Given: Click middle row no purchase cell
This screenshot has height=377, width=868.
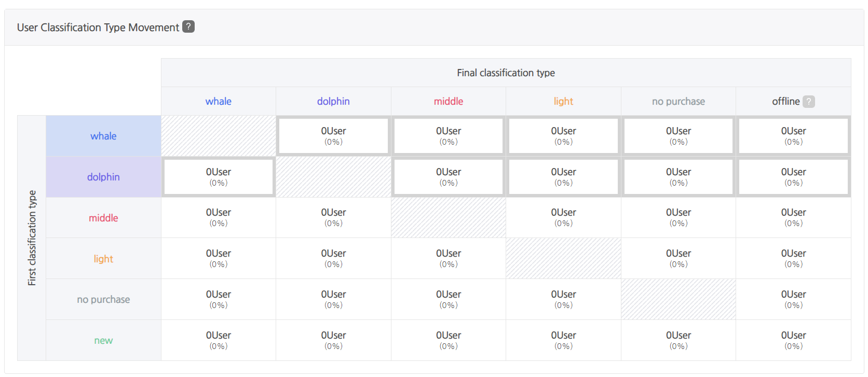Looking at the screenshot, I should coord(679,218).
